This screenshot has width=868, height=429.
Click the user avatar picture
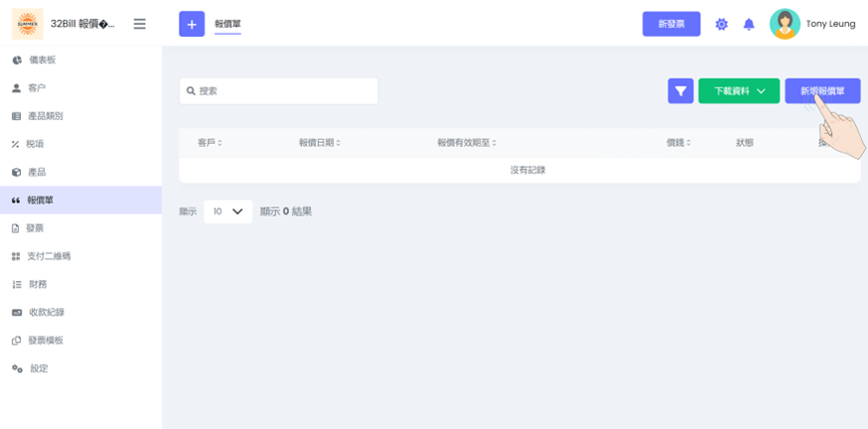tap(785, 24)
